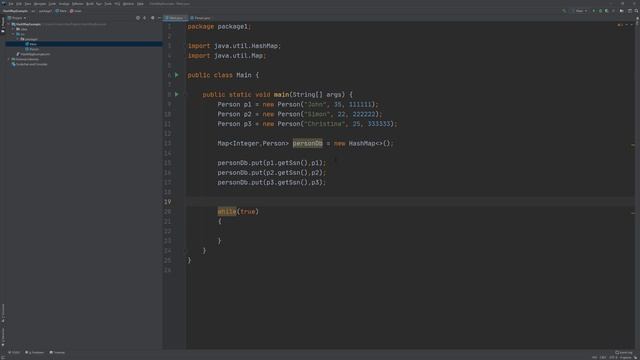
Task: Open the Edit menu
Action: pos(19,4)
